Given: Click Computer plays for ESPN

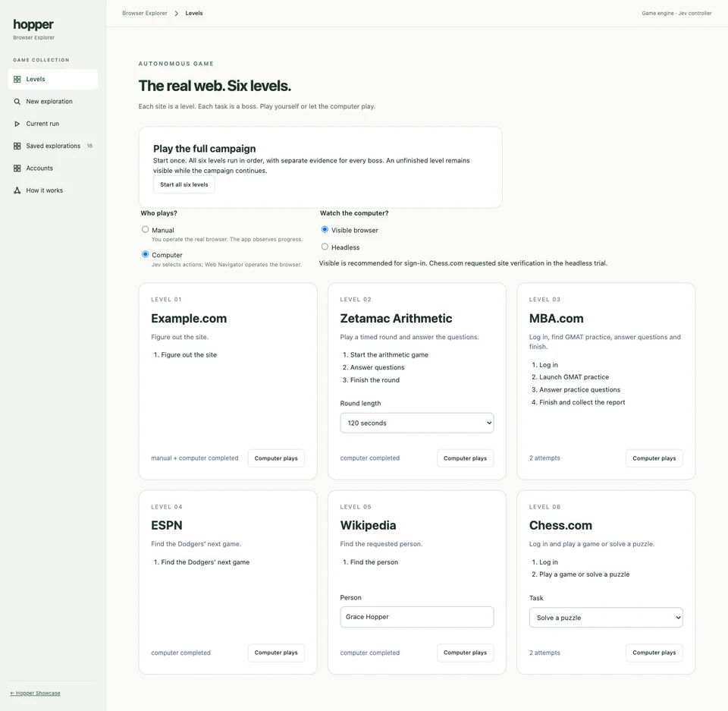Looking at the screenshot, I should (x=276, y=653).
